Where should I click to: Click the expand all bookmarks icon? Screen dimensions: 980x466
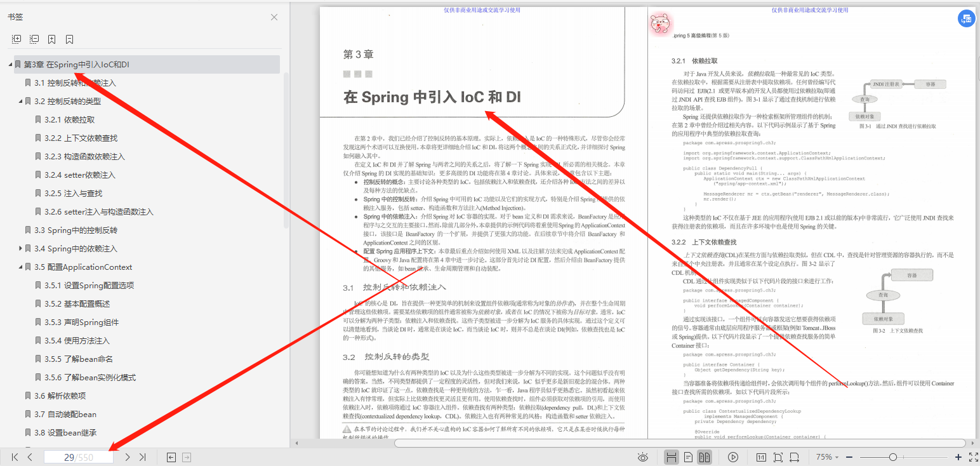(17, 39)
